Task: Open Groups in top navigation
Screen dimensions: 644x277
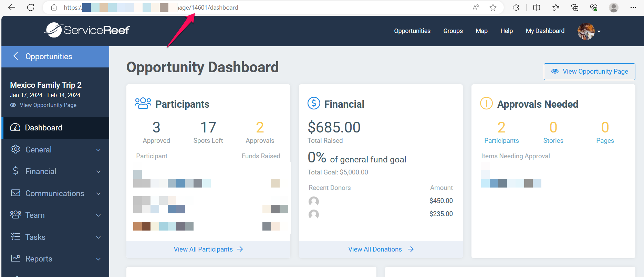Action: tap(453, 31)
